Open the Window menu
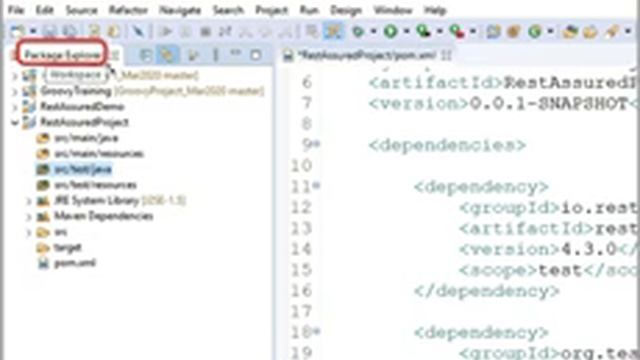The image size is (640, 360). [393, 10]
